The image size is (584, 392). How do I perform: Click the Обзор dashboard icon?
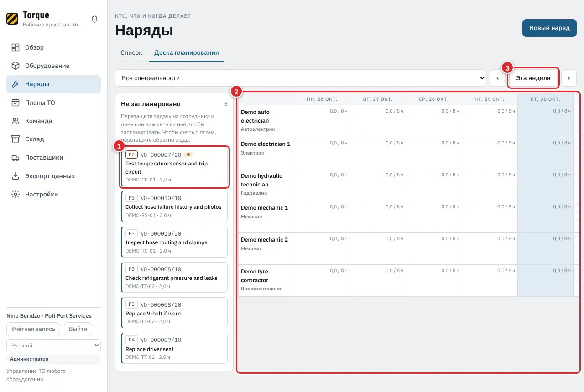[16, 47]
